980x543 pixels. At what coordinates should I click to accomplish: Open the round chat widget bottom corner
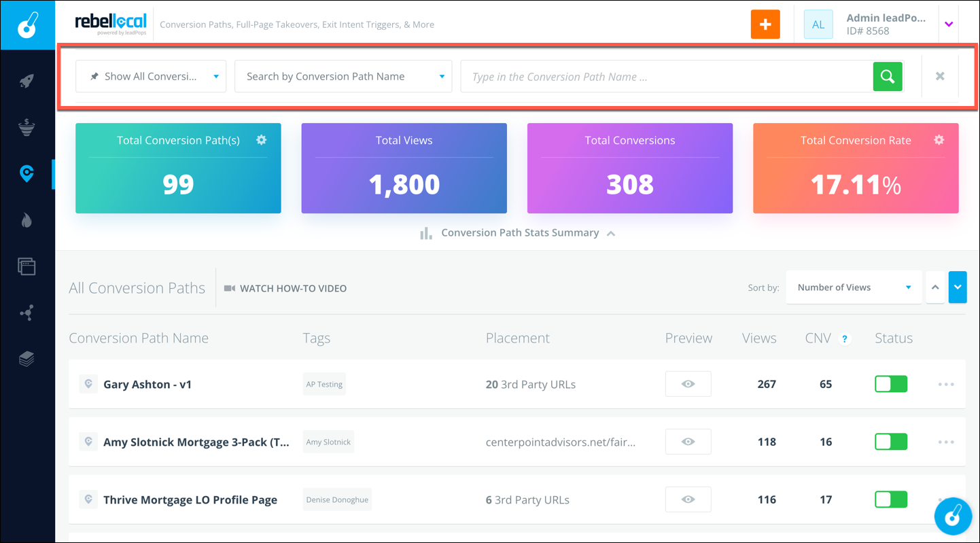(953, 516)
